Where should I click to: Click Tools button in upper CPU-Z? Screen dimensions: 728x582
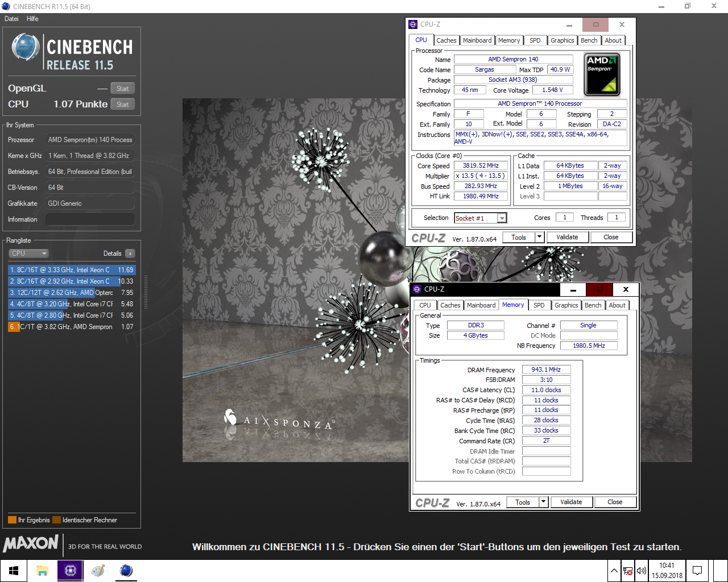click(x=519, y=237)
